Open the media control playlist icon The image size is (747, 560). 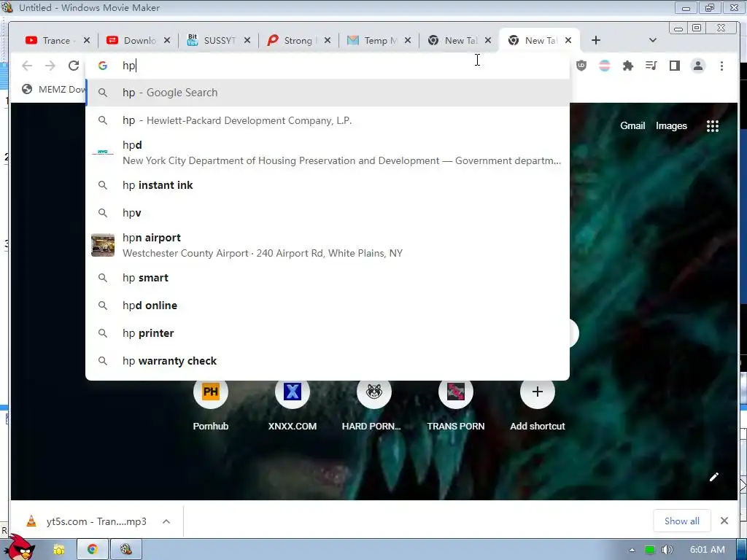651,66
